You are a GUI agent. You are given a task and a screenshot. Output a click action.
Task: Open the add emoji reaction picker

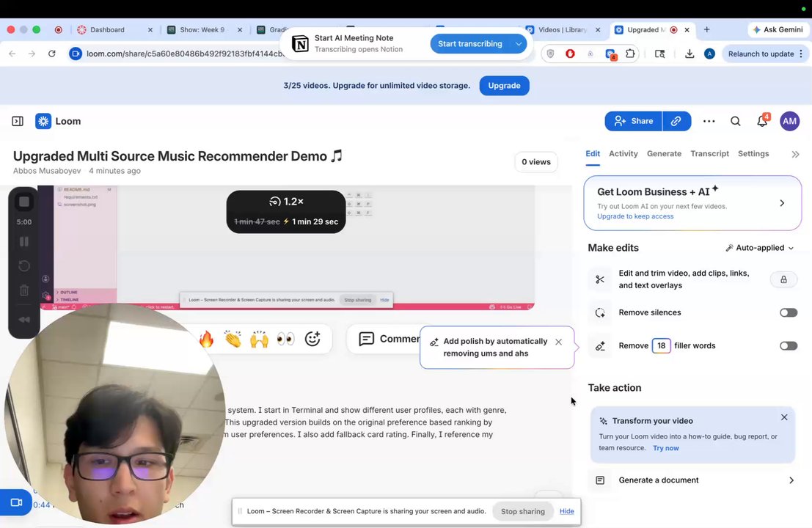click(312, 339)
